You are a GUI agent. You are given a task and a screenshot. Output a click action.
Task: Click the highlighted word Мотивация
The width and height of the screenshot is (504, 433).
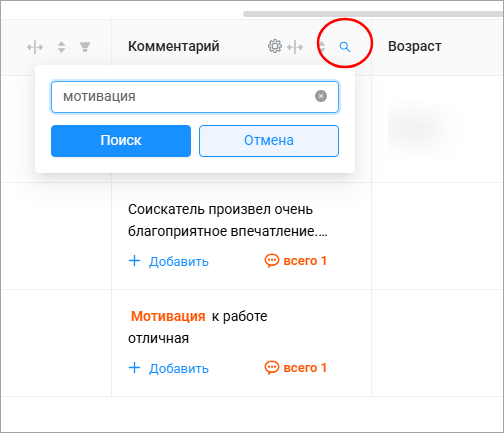[x=168, y=316]
